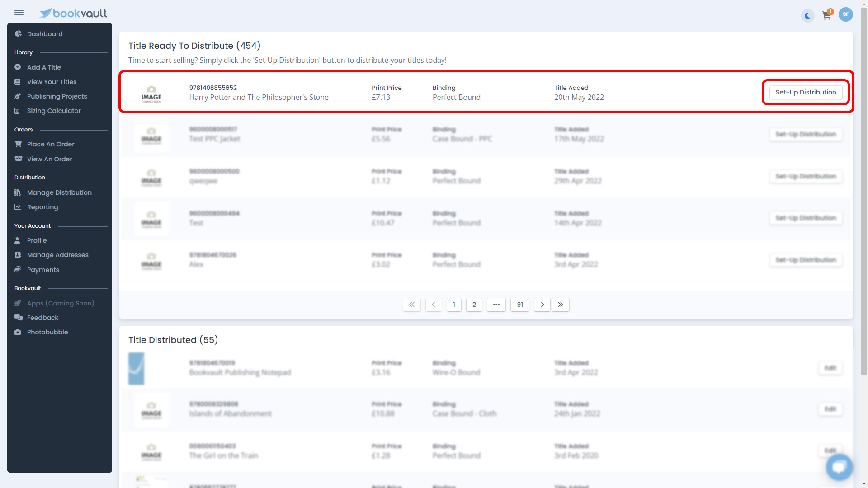
Task: Go to next page arrow
Action: click(x=542, y=305)
